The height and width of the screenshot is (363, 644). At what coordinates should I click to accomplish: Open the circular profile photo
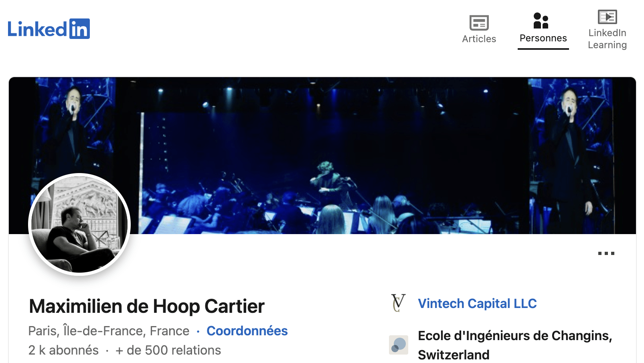point(79,224)
